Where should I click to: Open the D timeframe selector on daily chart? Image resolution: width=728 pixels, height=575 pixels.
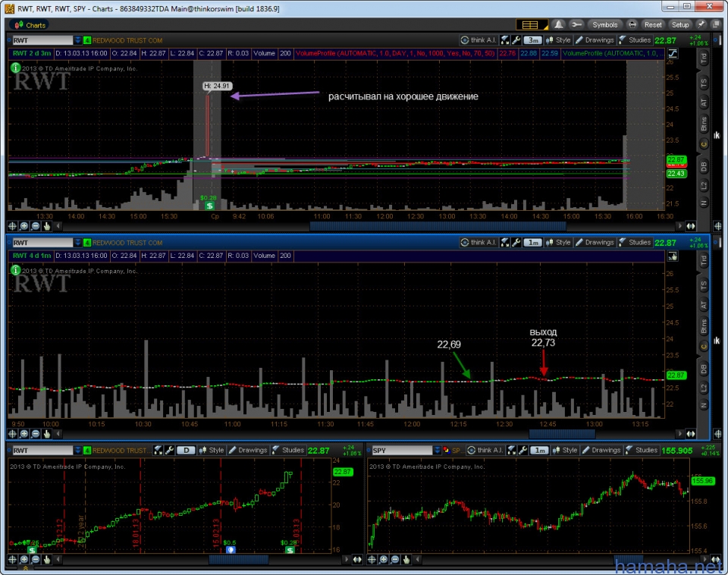point(187,450)
